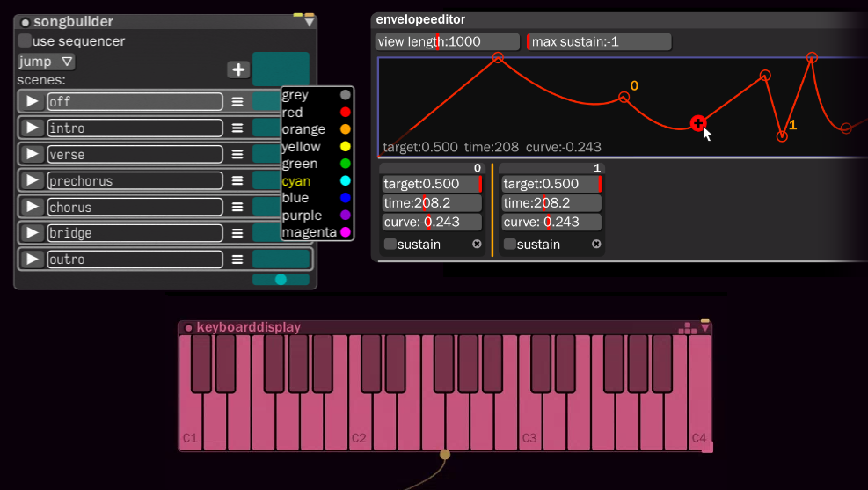Adjust stage 0 'curve:-0.243' slider

click(432, 222)
